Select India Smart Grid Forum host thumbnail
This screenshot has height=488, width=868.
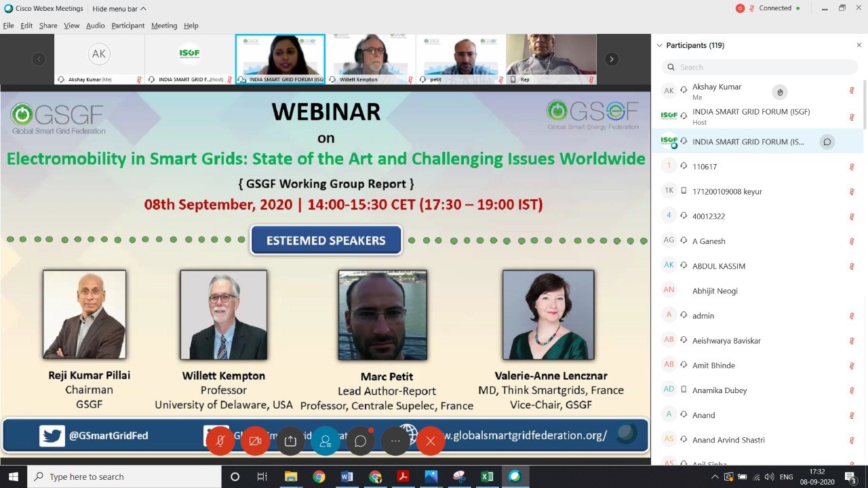(189, 59)
